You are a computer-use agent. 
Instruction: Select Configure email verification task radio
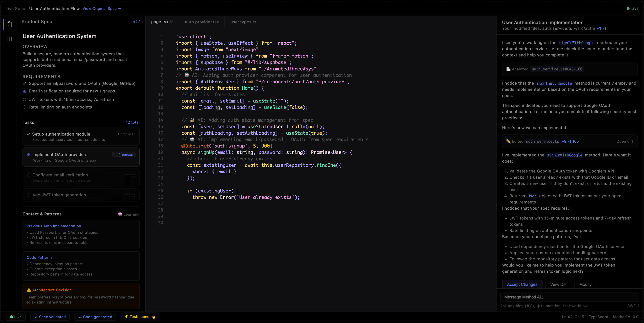point(29,175)
